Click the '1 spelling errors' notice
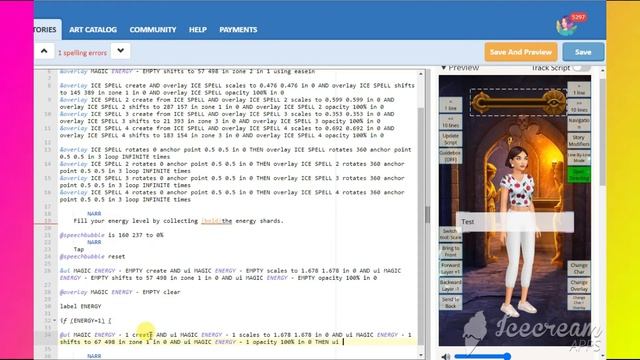Image resolution: width=640 pixels, height=360 pixels. [x=82, y=53]
